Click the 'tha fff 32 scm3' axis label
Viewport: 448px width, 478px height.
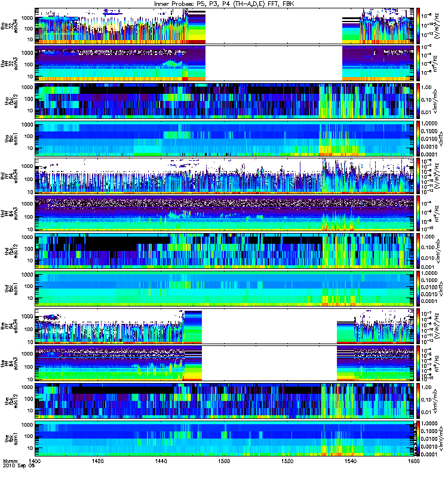pyautogui.click(x=10, y=64)
